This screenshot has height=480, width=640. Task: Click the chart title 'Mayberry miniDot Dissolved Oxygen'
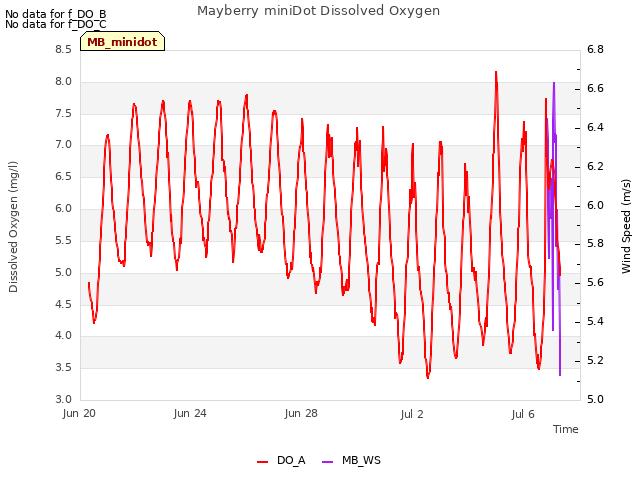click(318, 11)
